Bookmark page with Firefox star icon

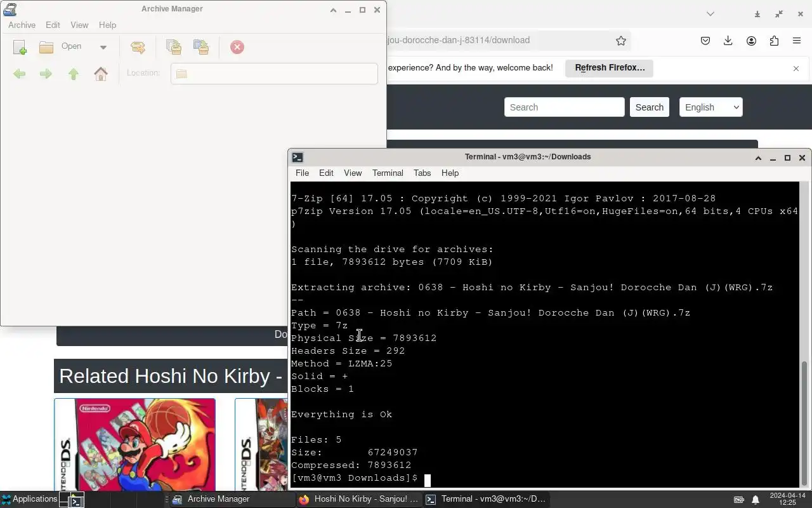(621, 41)
